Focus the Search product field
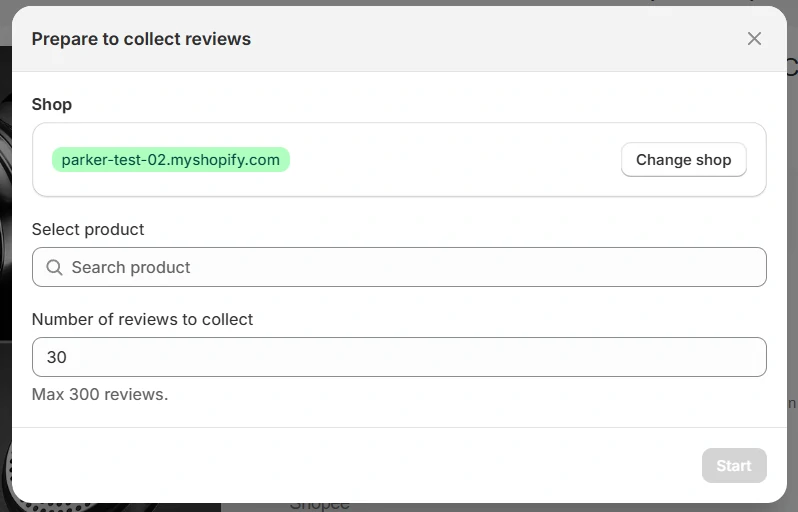The image size is (798, 512). pos(399,267)
